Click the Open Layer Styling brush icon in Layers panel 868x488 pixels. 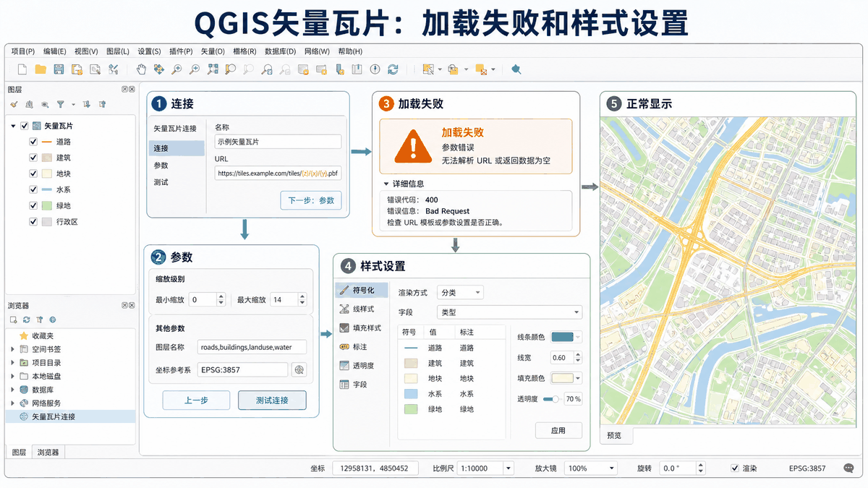click(x=14, y=104)
